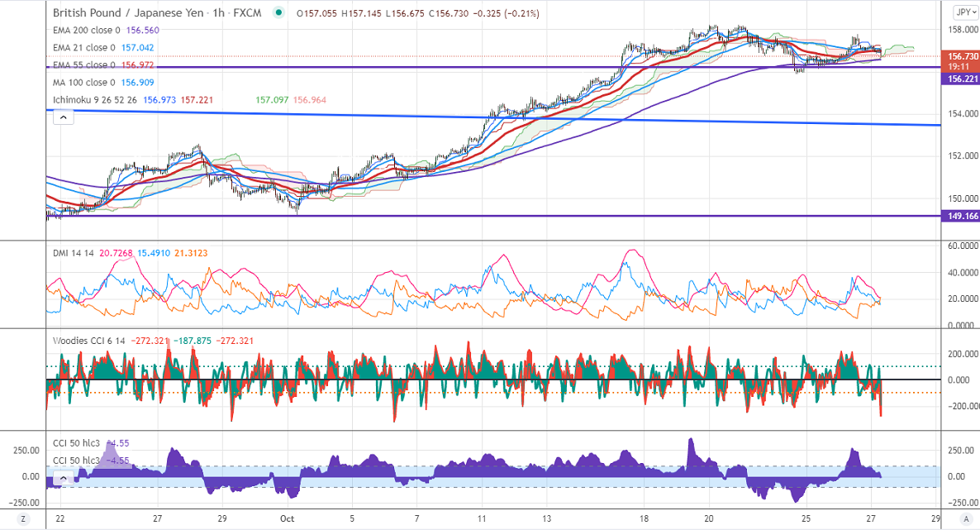Click the 40.0000 DMI scale label
The image size is (980, 530).
[963, 273]
